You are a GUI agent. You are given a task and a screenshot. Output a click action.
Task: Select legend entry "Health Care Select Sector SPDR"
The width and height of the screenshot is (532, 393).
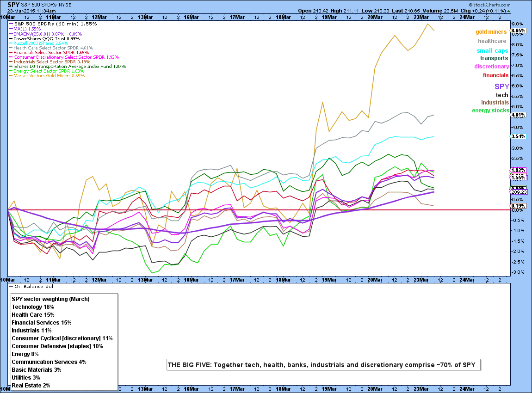click(x=51, y=48)
